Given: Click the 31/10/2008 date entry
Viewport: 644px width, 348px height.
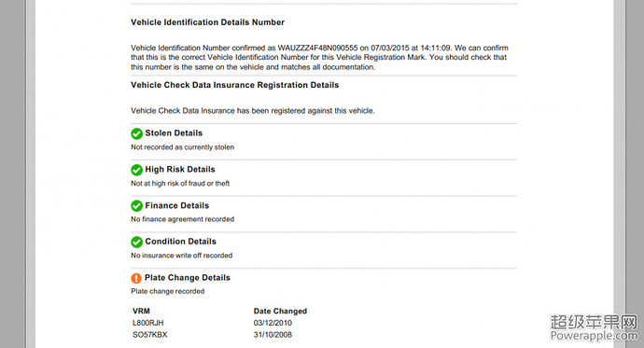Looking at the screenshot, I should point(273,334).
